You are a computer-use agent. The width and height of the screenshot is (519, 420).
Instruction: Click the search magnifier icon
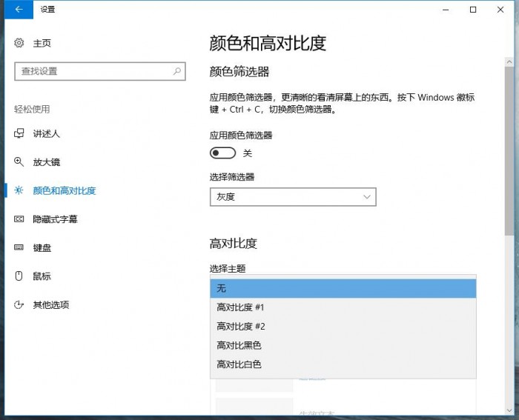click(x=177, y=71)
